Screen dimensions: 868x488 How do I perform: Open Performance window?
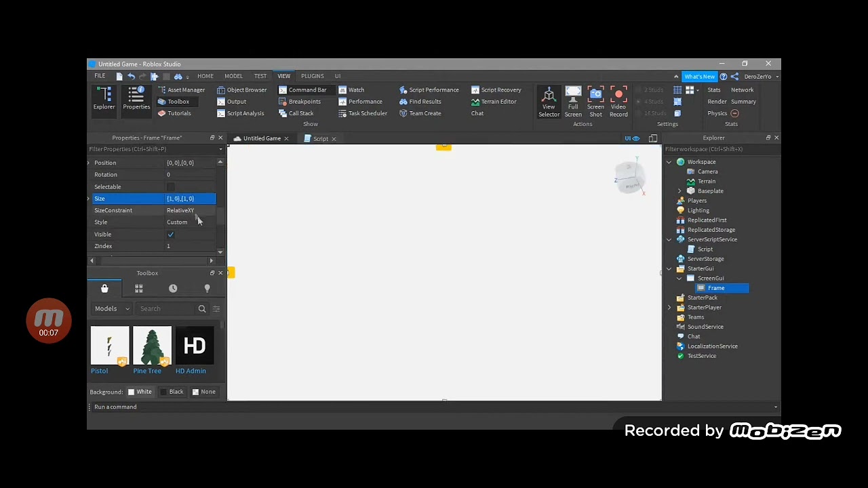(361, 102)
